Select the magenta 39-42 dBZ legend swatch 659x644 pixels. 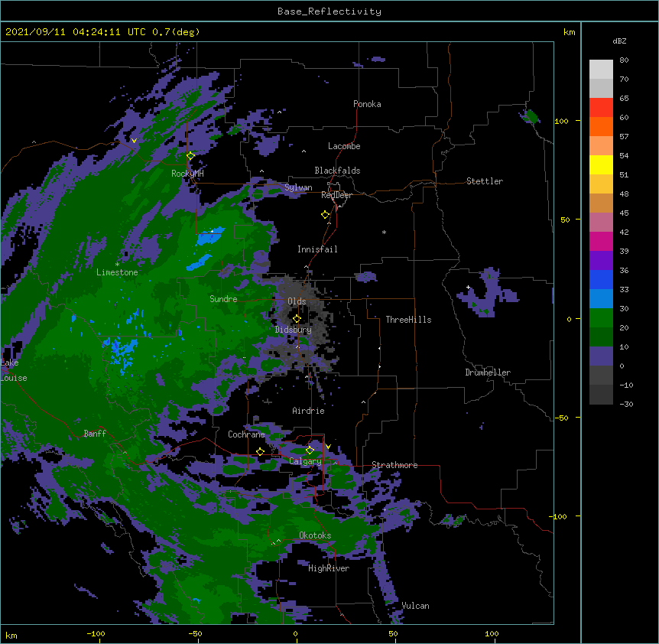[x=601, y=241]
